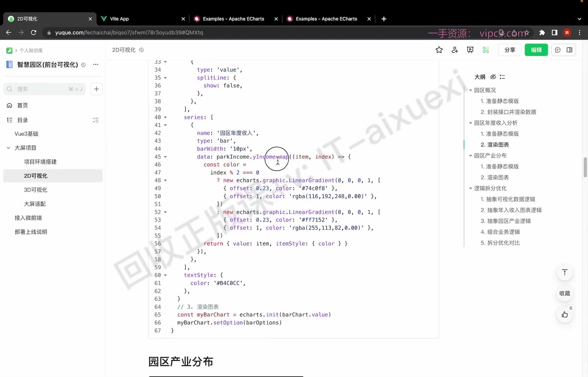
Task: Collapse 园区产业分布 outline section
Action: click(471, 156)
